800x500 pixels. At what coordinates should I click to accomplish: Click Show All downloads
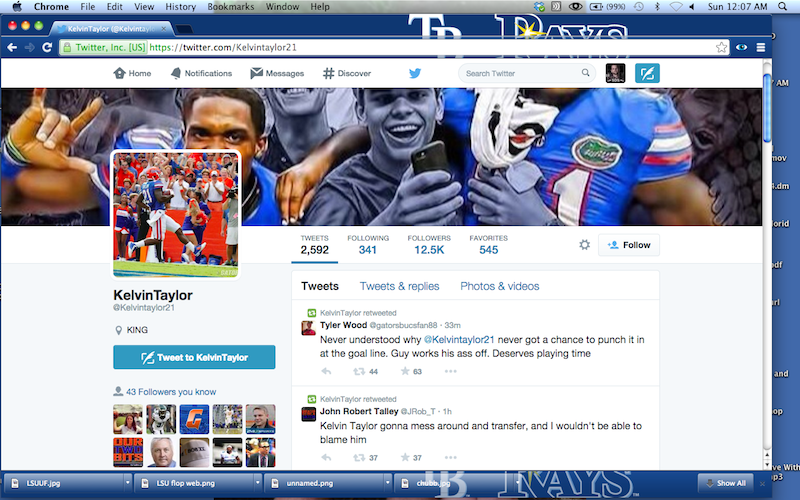click(725, 483)
